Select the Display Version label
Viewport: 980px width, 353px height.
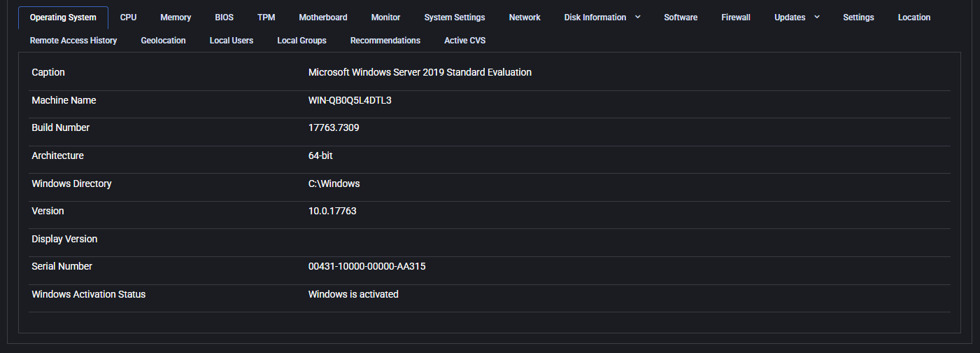click(64, 239)
